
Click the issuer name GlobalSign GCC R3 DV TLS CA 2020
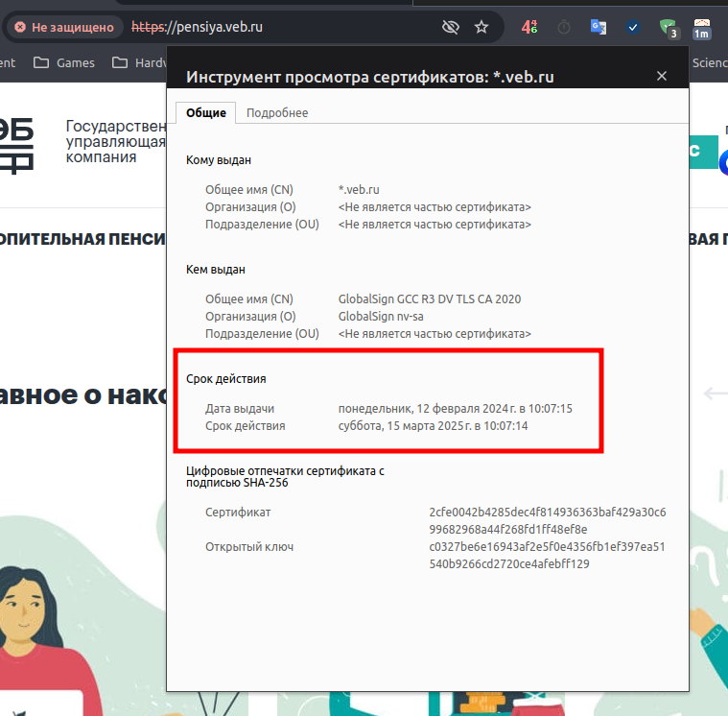click(430, 298)
